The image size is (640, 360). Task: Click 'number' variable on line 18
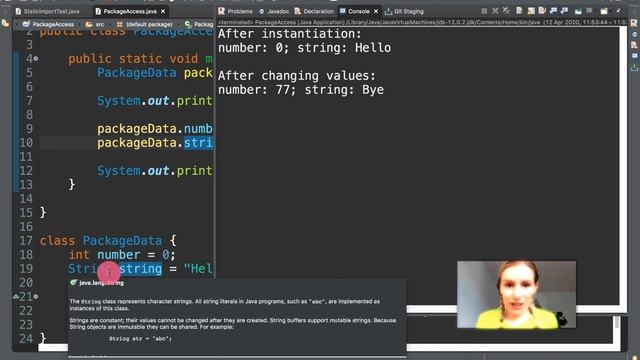point(119,255)
